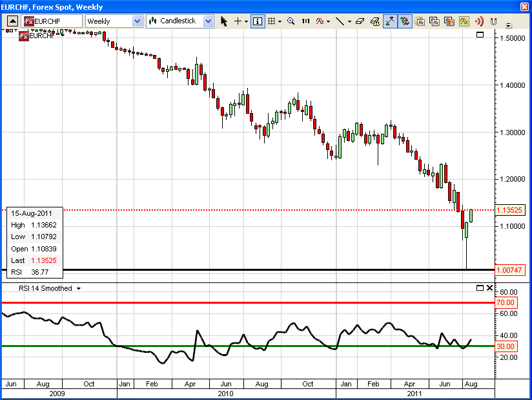
Task: Click the price alert sound icon
Action: click(x=478, y=21)
